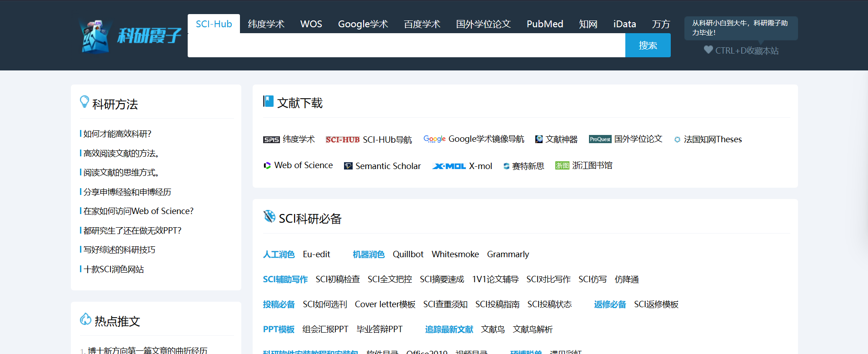
Task: Open the Grammarly link
Action: tap(508, 254)
